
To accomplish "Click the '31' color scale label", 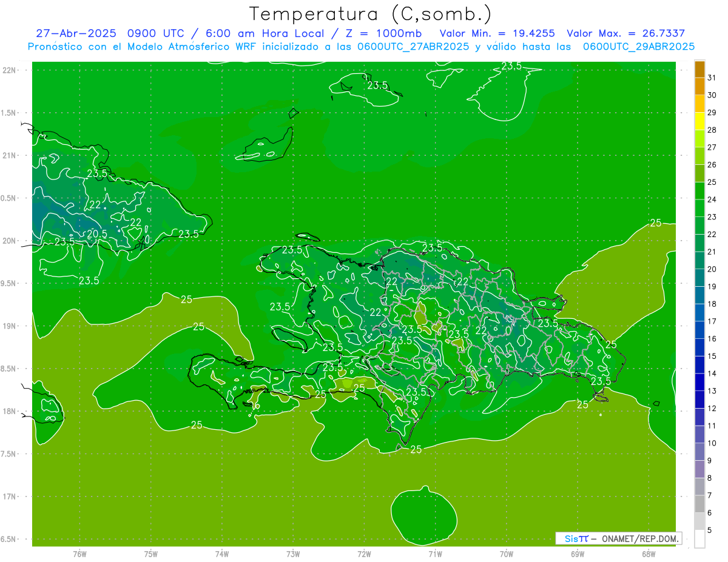I will click(x=712, y=77).
